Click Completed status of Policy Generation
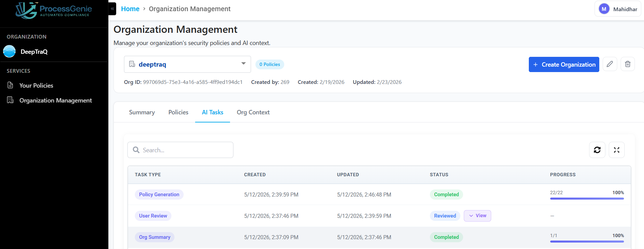 point(446,195)
